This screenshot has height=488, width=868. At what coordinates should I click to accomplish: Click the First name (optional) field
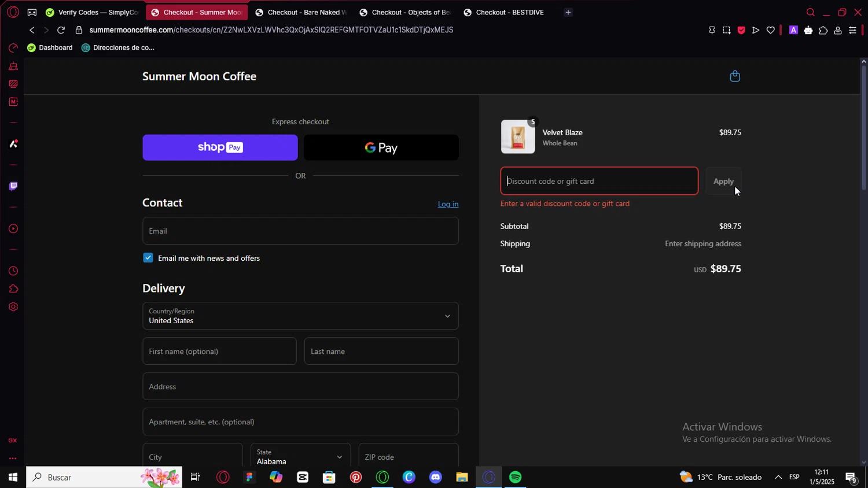point(219,351)
